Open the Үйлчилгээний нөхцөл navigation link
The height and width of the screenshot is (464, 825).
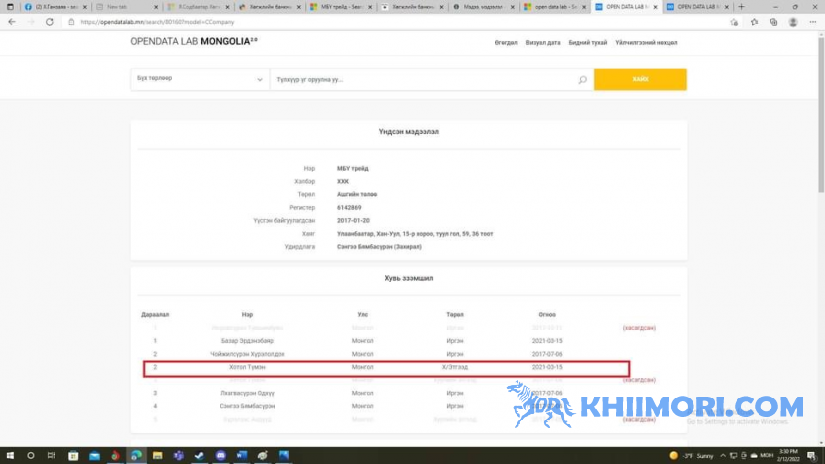pos(646,43)
